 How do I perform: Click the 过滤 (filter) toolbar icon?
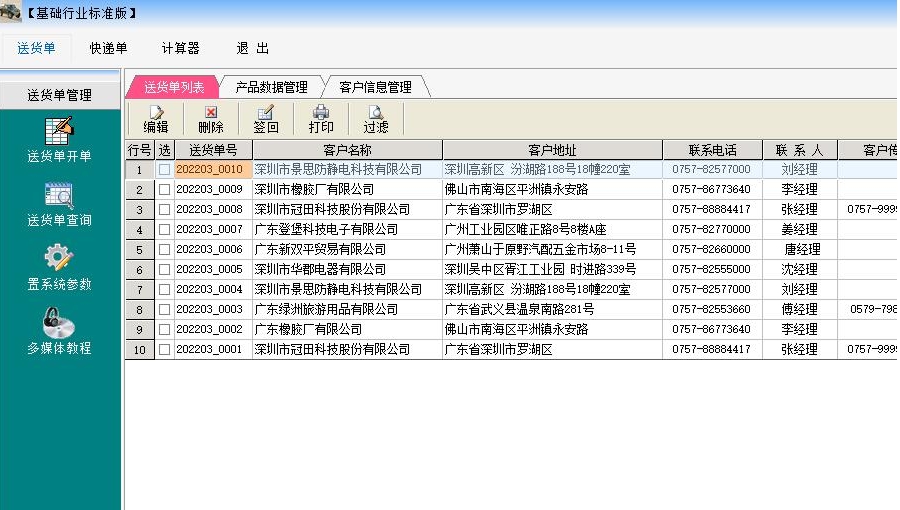[x=375, y=119]
